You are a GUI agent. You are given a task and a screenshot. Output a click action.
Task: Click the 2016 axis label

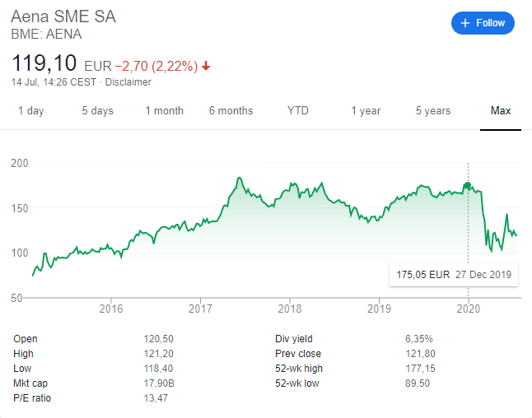111,309
